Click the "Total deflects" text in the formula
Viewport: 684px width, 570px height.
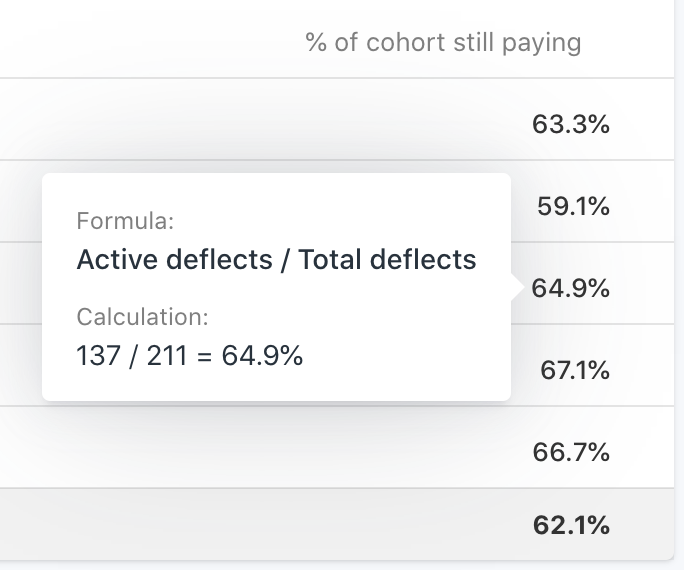388,260
